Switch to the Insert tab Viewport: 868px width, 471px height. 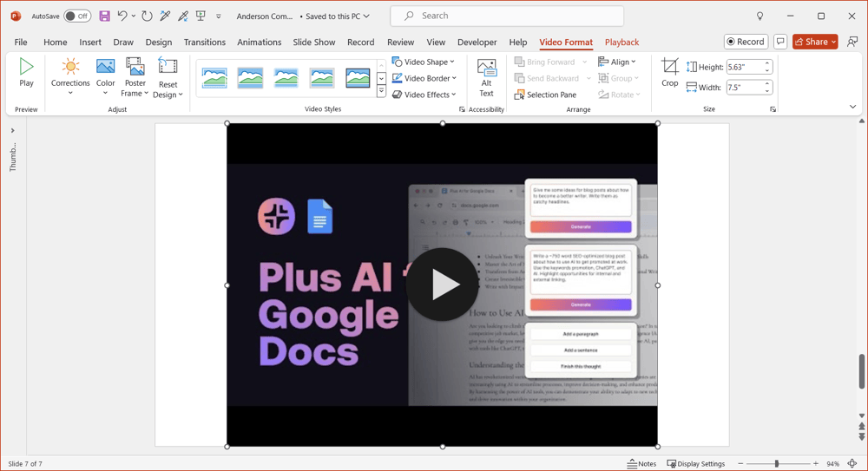pos(90,42)
